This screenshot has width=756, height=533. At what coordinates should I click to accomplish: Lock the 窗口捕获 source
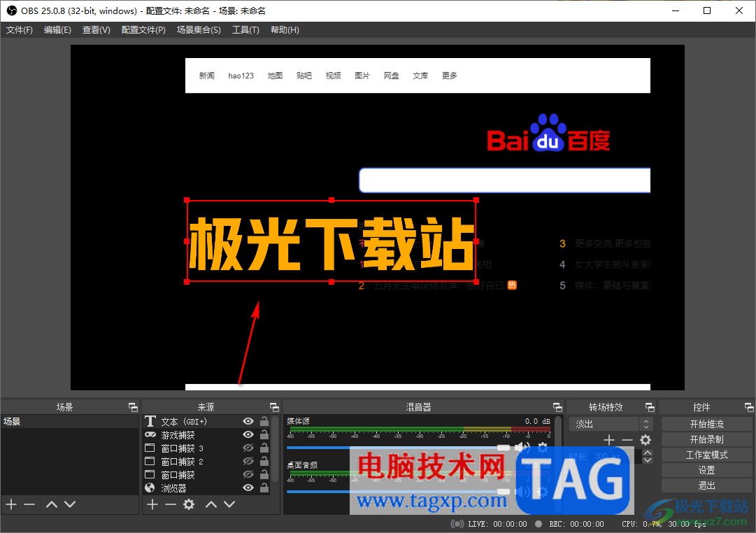[264, 475]
